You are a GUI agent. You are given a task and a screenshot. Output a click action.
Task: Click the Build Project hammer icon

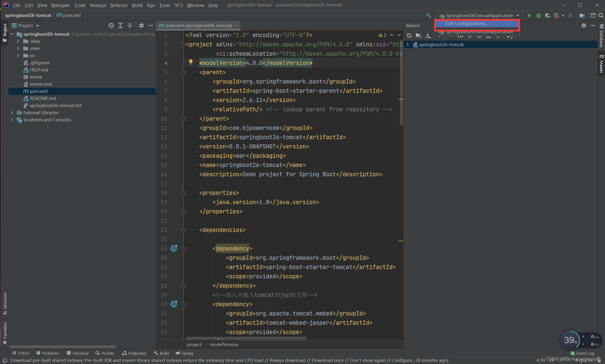click(x=429, y=15)
